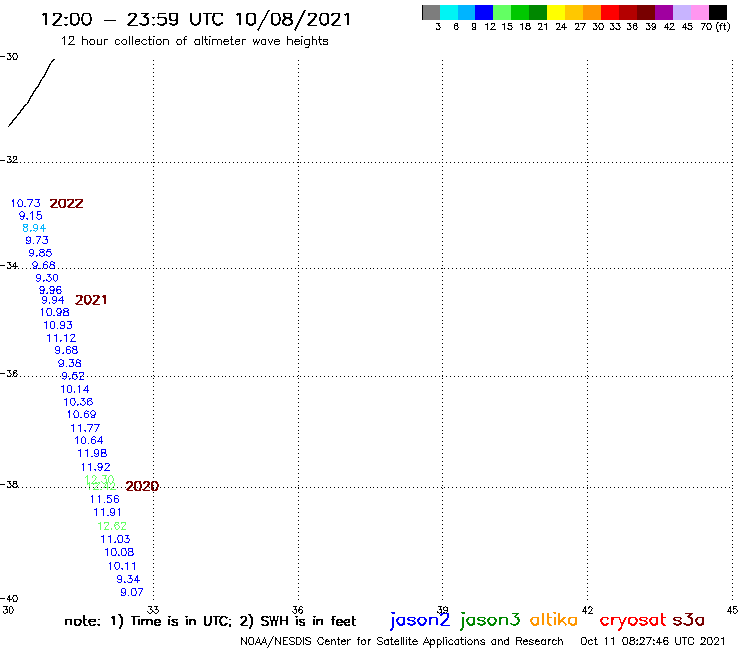This screenshot has width=740, height=650.
Task: Click the light green 15 ft swatch
Action: coord(502,12)
